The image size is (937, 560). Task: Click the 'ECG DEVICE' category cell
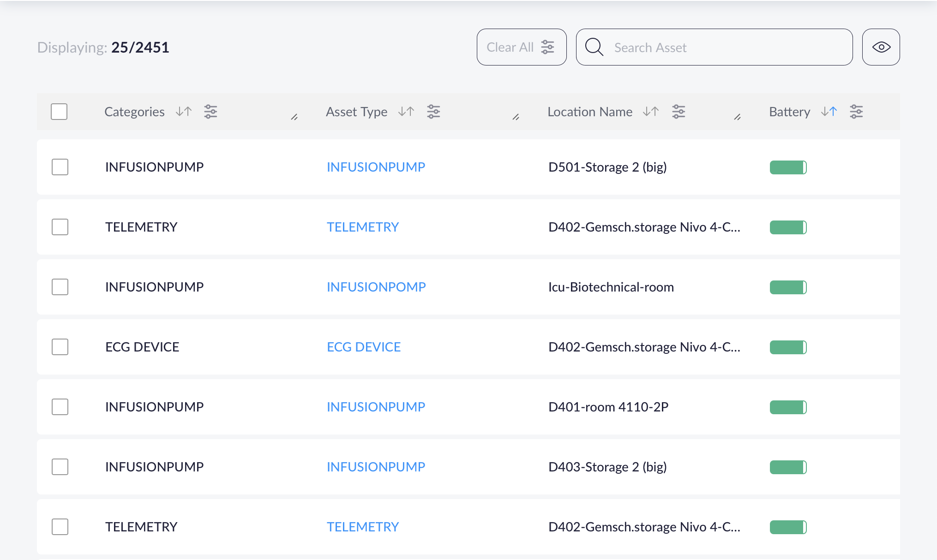click(x=142, y=347)
